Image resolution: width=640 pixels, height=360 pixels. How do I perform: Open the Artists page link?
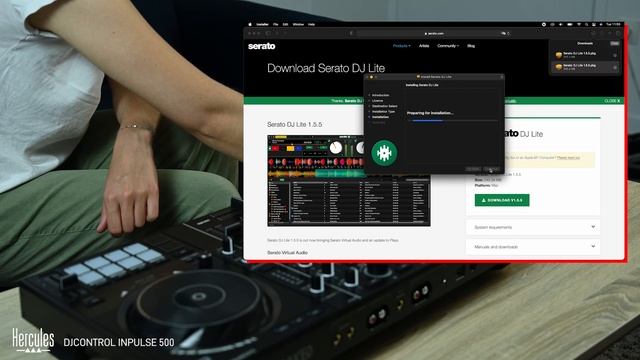424,46
